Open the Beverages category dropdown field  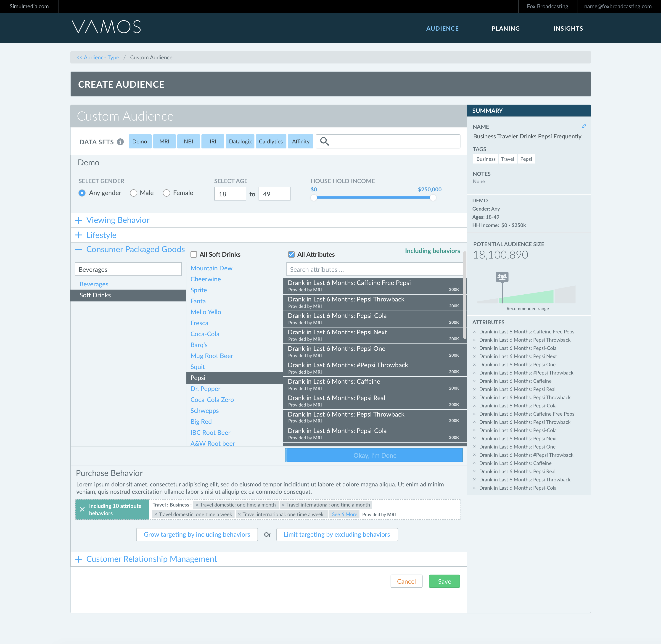(x=128, y=269)
